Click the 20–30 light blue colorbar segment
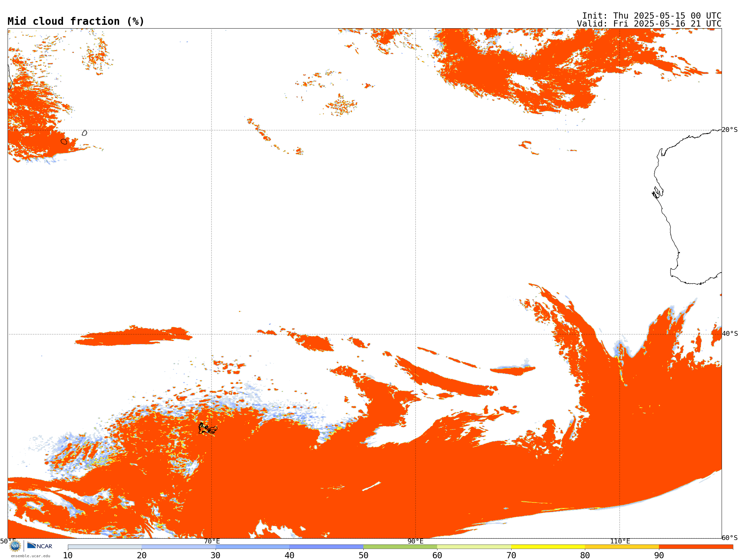The height and width of the screenshot is (560, 744). pos(178,547)
